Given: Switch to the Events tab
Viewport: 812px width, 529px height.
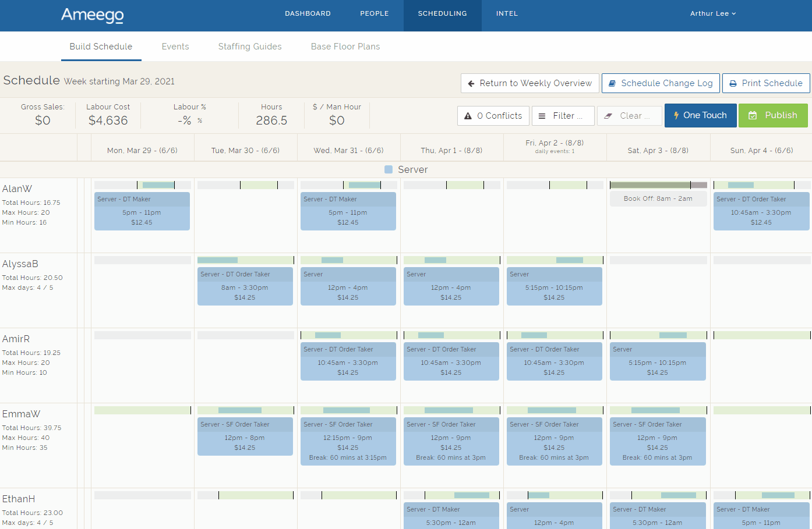Looking at the screenshot, I should click(175, 47).
